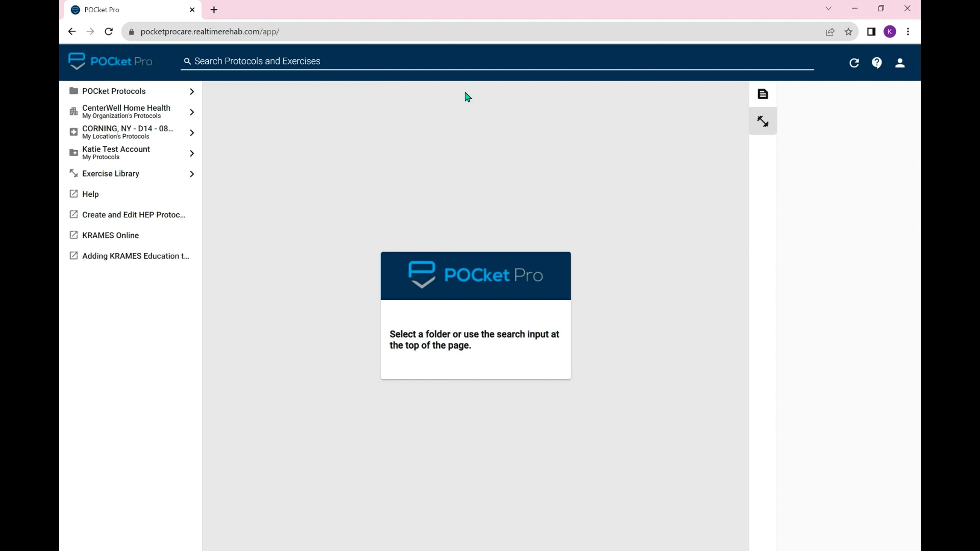This screenshot has height=551, width=980.
Task: Select Katie Test Account My Protocols
Action: [x=131, y=153]
